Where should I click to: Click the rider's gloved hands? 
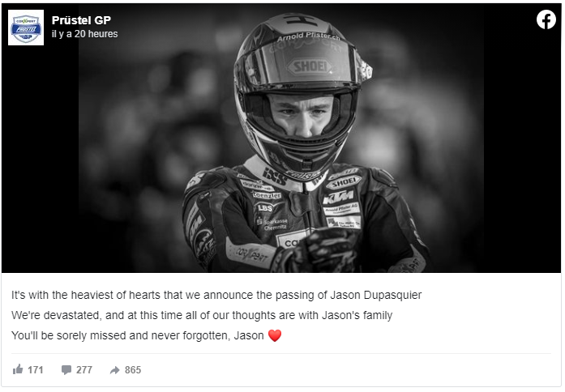[x=315, y=251]
